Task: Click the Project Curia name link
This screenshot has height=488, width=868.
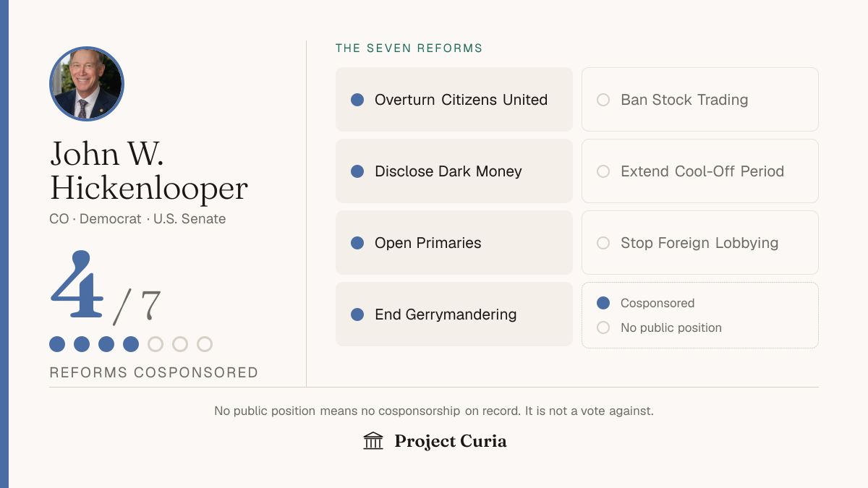Action: click(451, 441)
